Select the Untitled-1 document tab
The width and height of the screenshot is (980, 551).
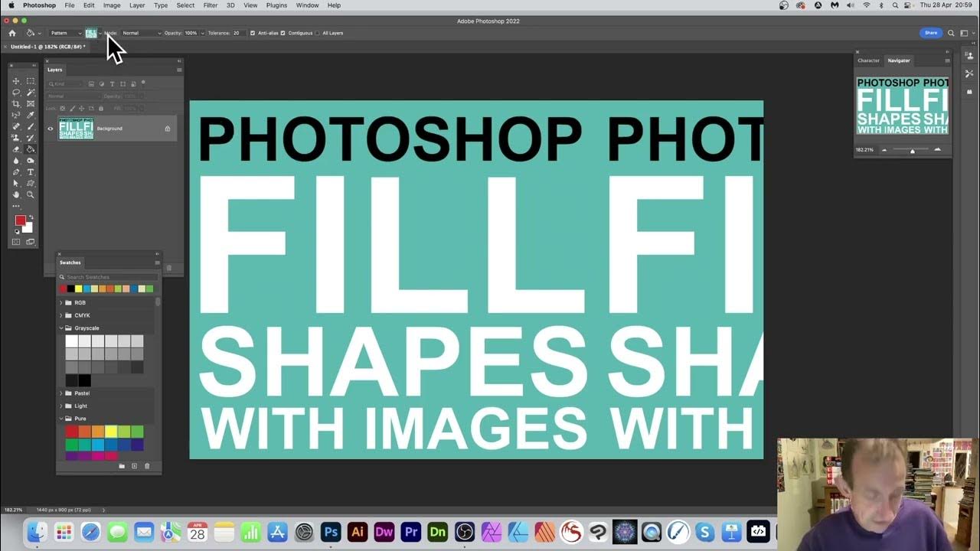click(47, 47)
